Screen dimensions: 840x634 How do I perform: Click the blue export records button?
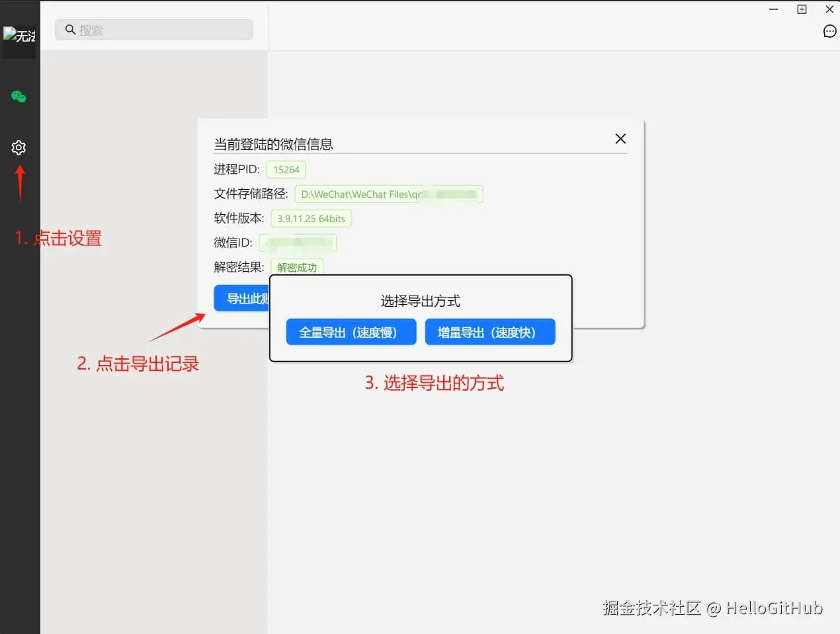[242, 298]
